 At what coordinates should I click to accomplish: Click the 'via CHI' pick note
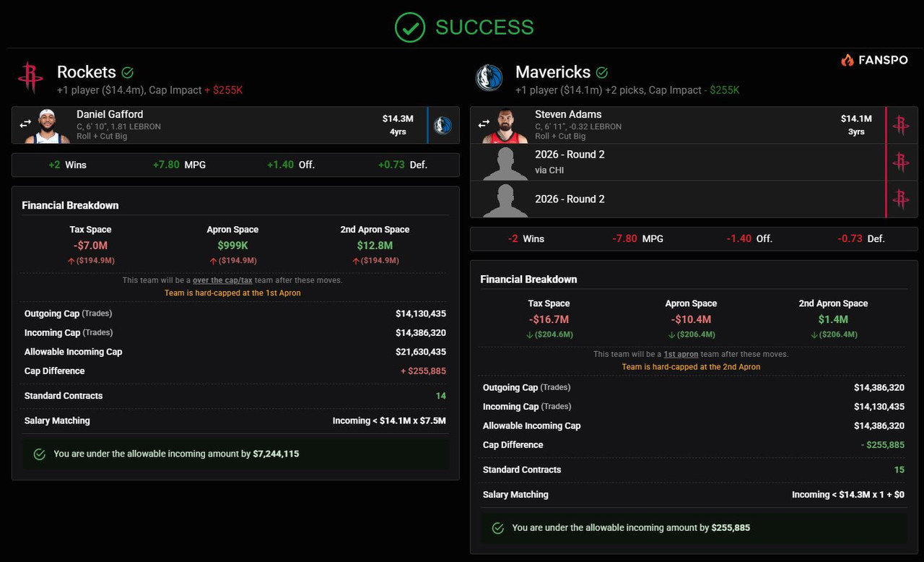tap(549, 170)
